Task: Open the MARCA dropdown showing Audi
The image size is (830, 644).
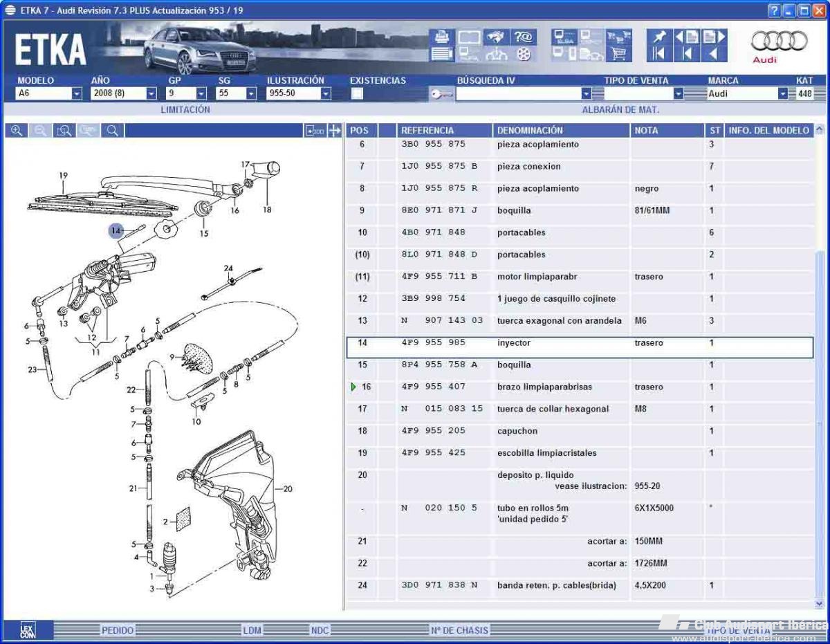Action: click(748, 93)
